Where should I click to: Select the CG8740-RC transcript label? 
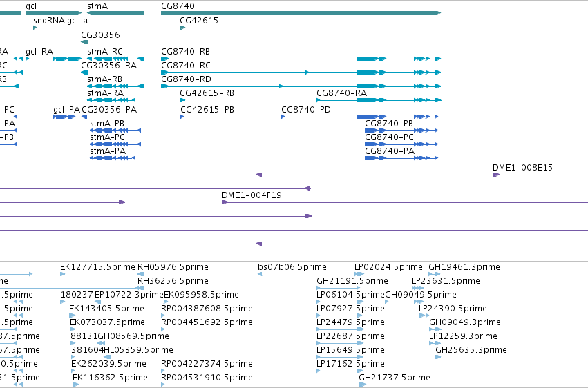coord(186,66)
